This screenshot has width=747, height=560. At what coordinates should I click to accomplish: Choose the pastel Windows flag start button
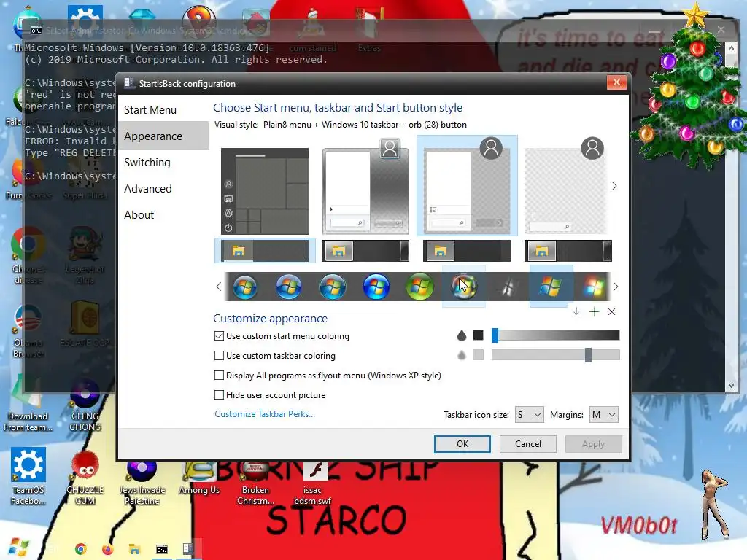(x=594, y=287)
